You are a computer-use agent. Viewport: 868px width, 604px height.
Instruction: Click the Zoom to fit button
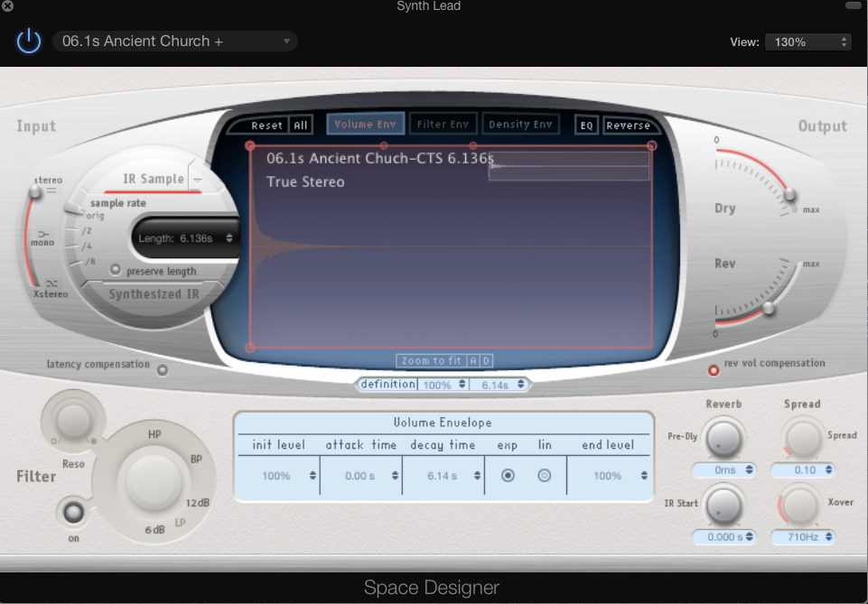[431, 360]
